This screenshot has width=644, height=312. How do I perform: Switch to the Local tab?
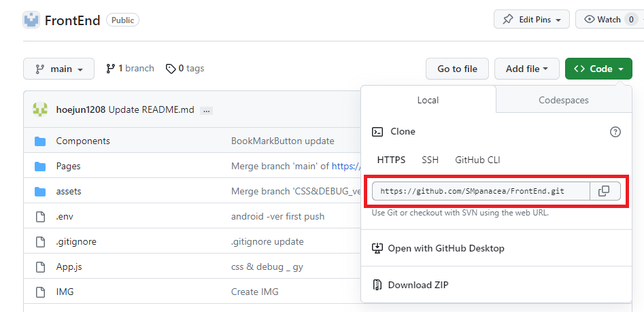[x=428, y=100]
